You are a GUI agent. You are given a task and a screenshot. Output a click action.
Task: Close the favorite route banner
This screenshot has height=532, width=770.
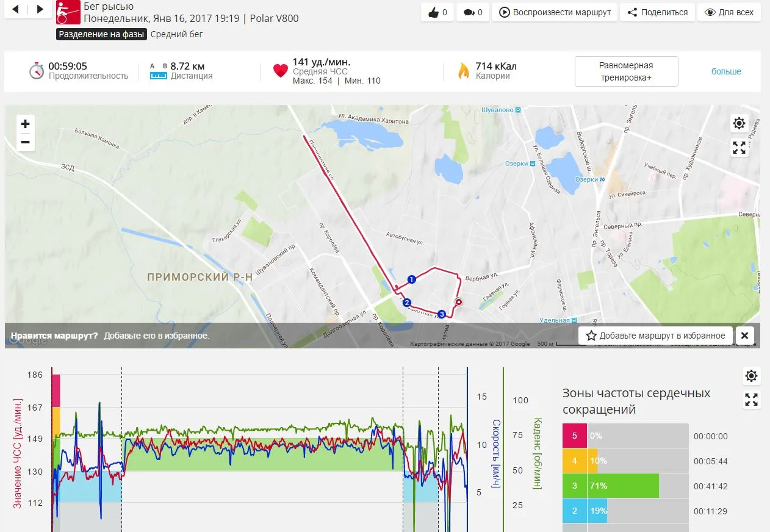tap(744, 336)
